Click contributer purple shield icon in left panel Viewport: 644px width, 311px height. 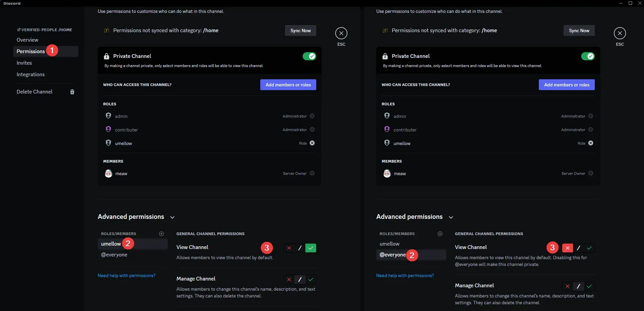[108, 129]
